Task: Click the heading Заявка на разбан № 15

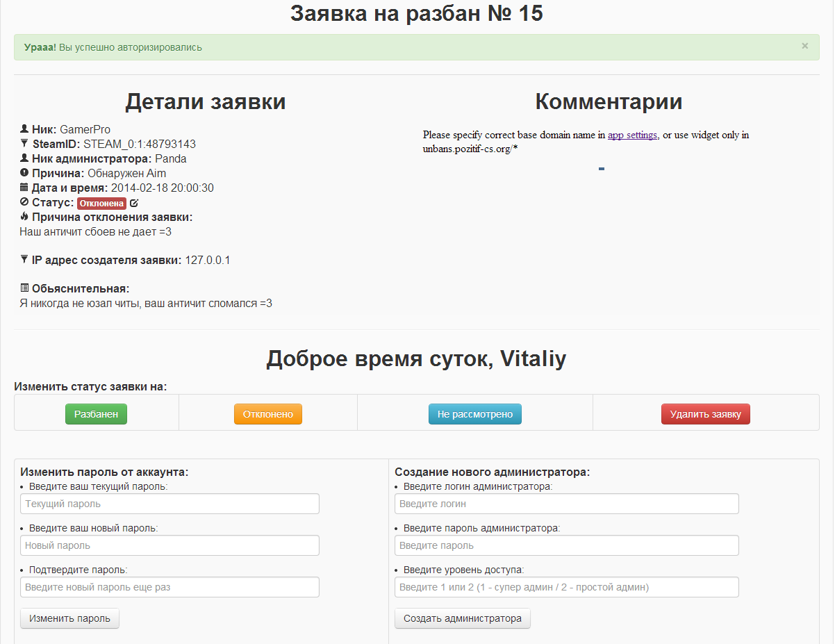Action: tap(417, 13)
